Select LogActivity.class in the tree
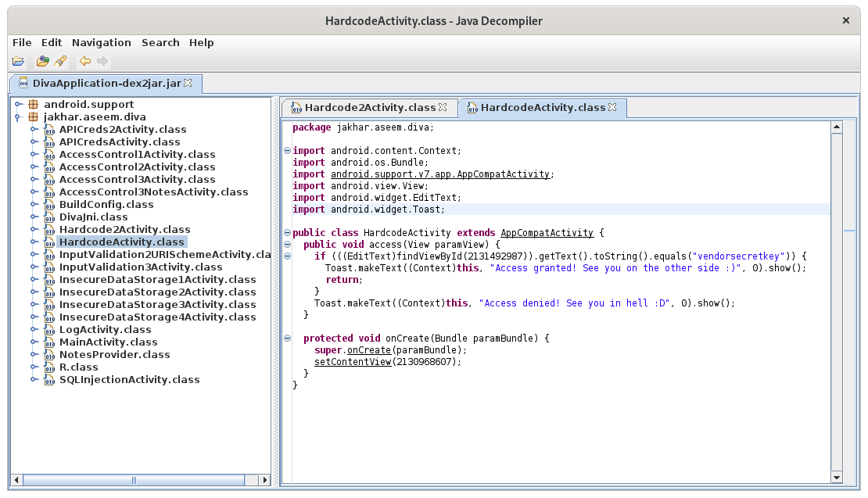Image resolution: width=868 pixels, height=498 pixels. 105,329
